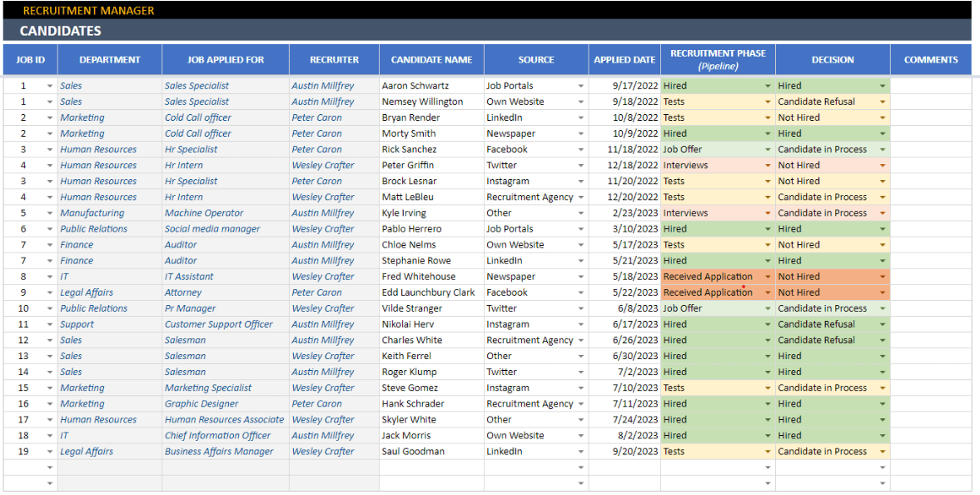Select the Applied Date header cell
Screen dimensions: 980x495
(x=624, y=59)
